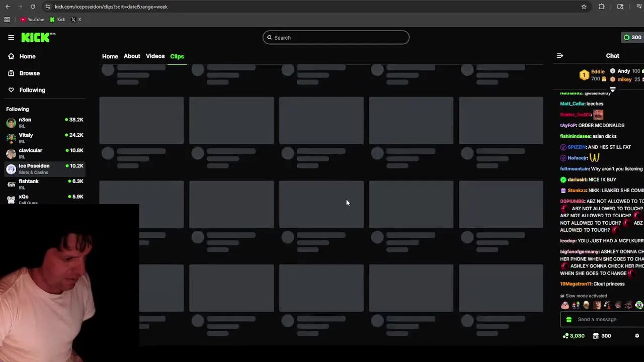
Task: Open clavicular channel in Following list
Action: click(45, 153)
